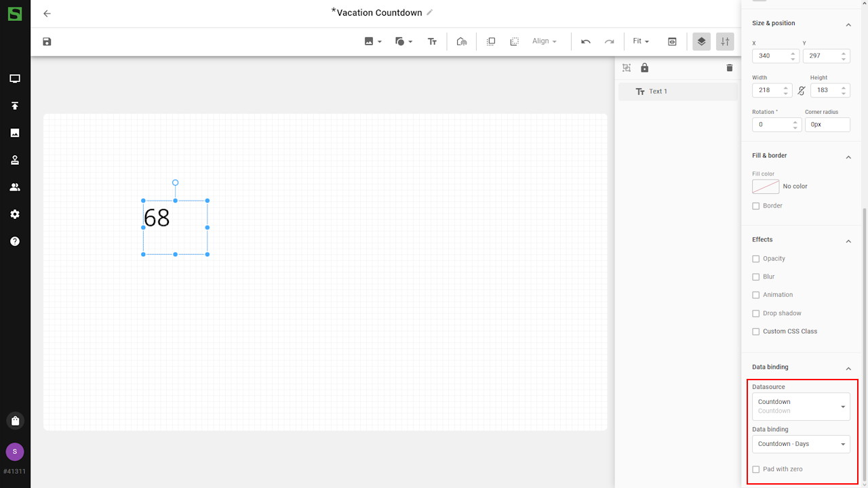The width and height of the screenshot is (868, 488).
Task: Click the pencil icon to rename title
Action: point(430,12)
